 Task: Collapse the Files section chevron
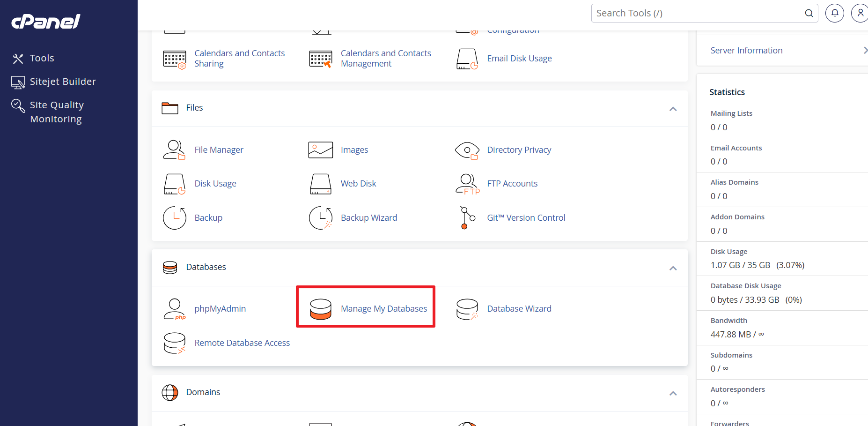pos(673,109)
